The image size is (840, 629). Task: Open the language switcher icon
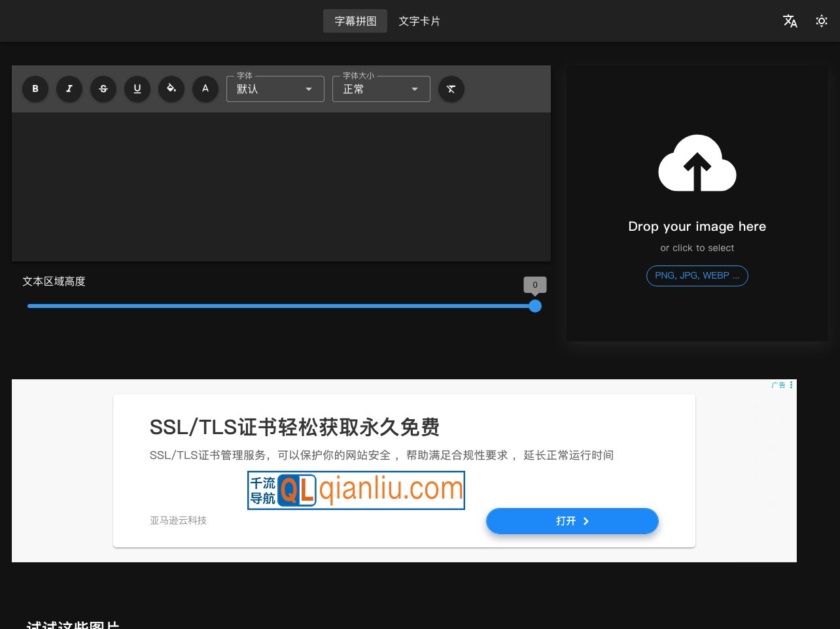point(790,21)
